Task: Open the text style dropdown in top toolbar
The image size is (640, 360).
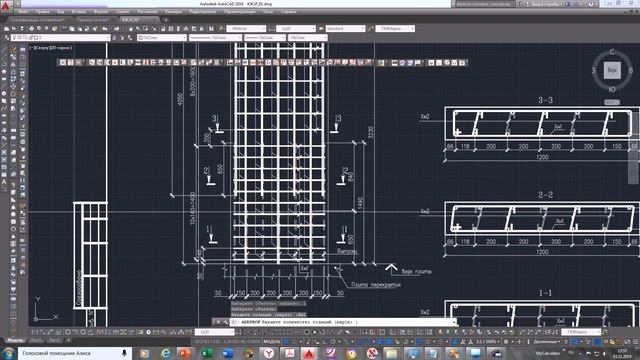Action: tap(246, 29)
